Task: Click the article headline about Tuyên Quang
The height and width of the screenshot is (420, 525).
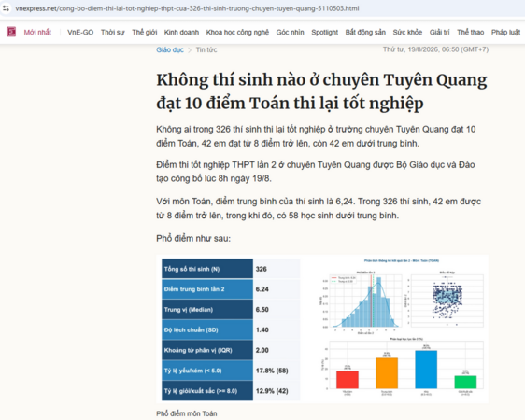Action: pos(321,91)
